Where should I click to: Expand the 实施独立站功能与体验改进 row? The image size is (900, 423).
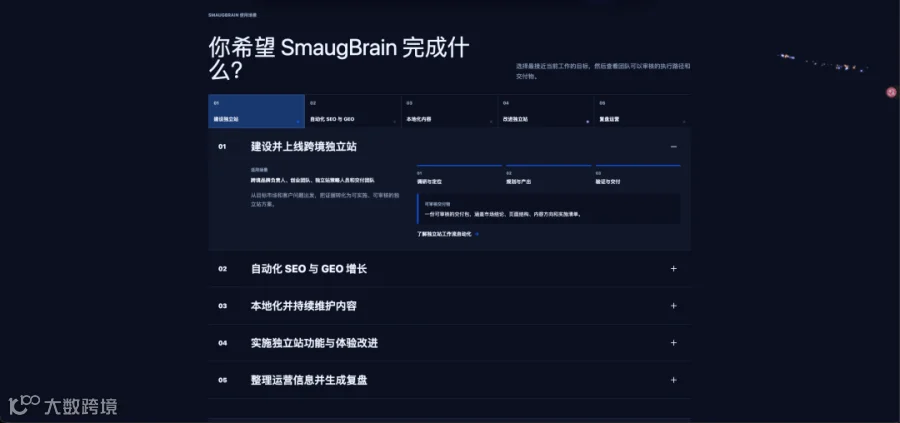pos(449,343)
